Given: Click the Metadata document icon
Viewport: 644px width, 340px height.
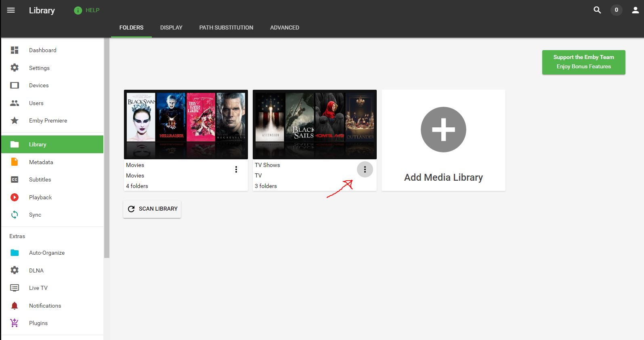Looking at the screenshot, I should (15, 162).
